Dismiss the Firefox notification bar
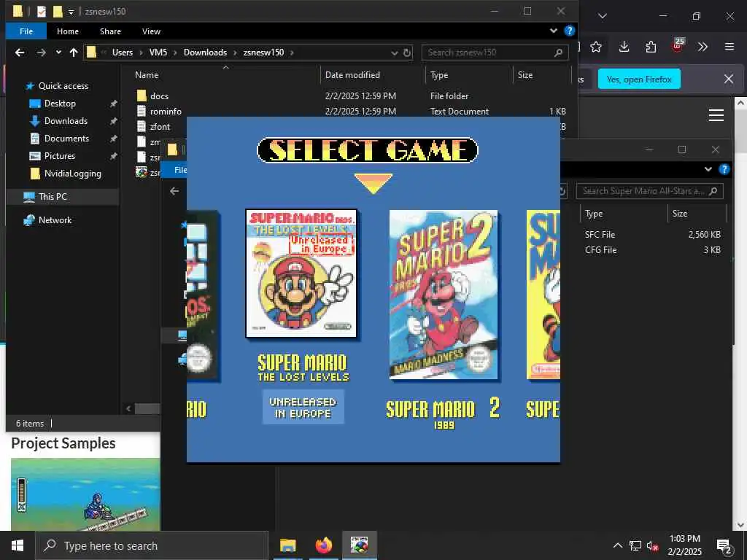The image size is (747, 560). [729, 79]
